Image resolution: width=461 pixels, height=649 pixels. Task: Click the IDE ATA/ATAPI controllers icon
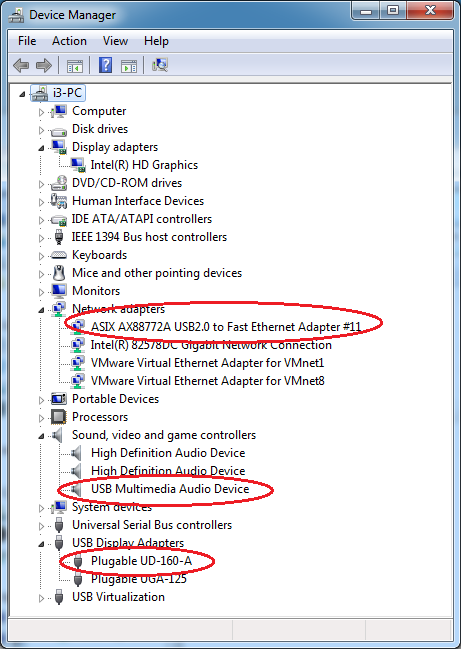point(59,219)
